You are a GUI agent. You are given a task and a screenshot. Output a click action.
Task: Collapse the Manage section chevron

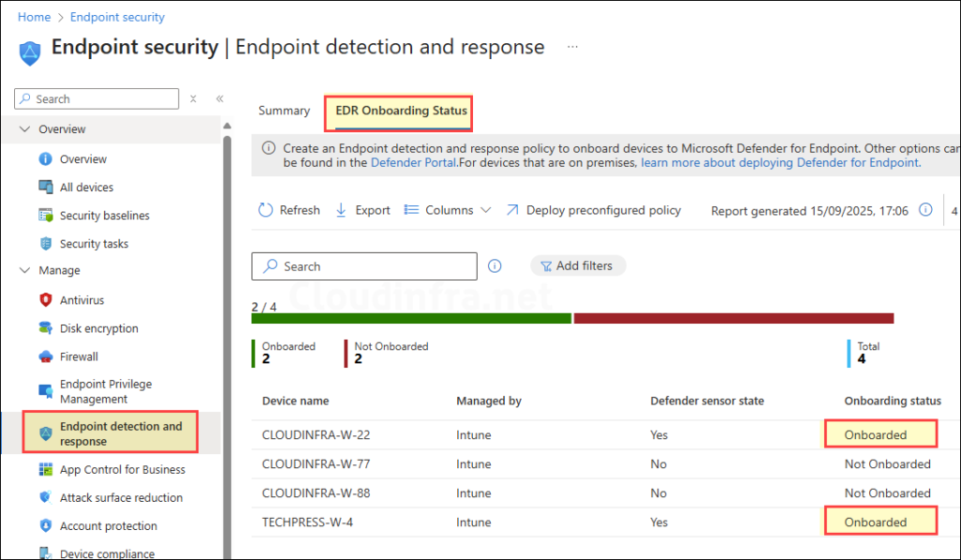[x=24, y=270]
